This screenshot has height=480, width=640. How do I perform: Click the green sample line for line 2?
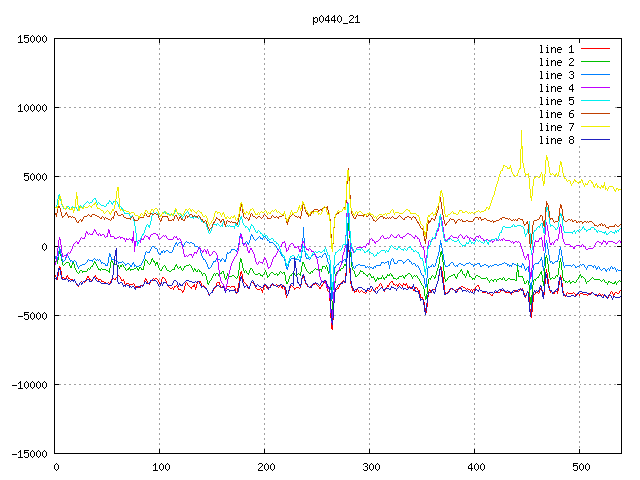pyautogui.click(x=595, y=62)
